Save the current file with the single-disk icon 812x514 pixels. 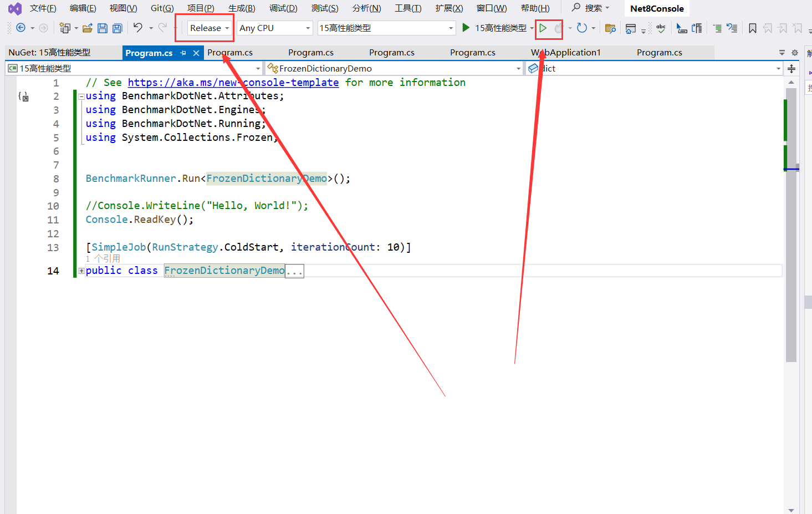(103, 28)
